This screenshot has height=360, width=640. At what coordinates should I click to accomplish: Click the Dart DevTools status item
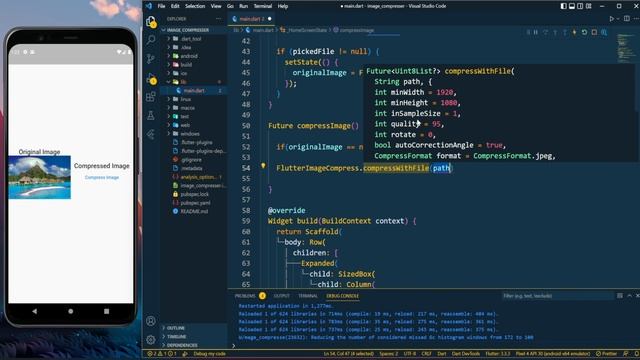pyautogui.click(x=466, y=353)
